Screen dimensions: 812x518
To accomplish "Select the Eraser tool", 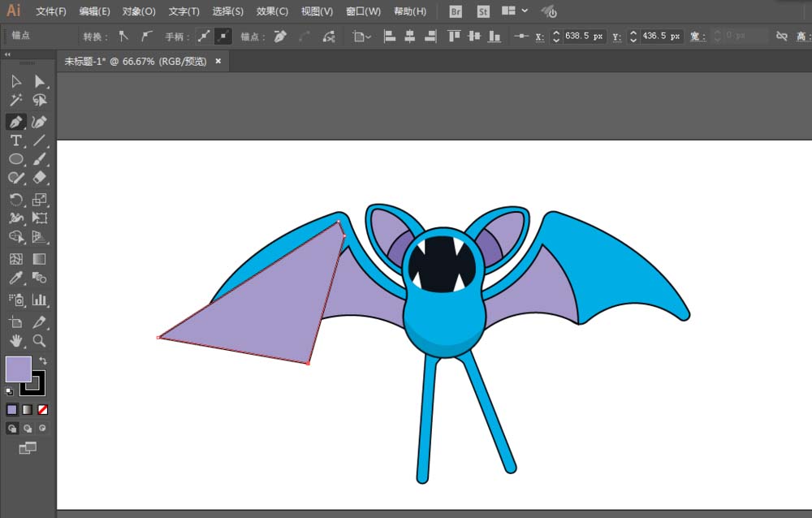I will (39, 178).
